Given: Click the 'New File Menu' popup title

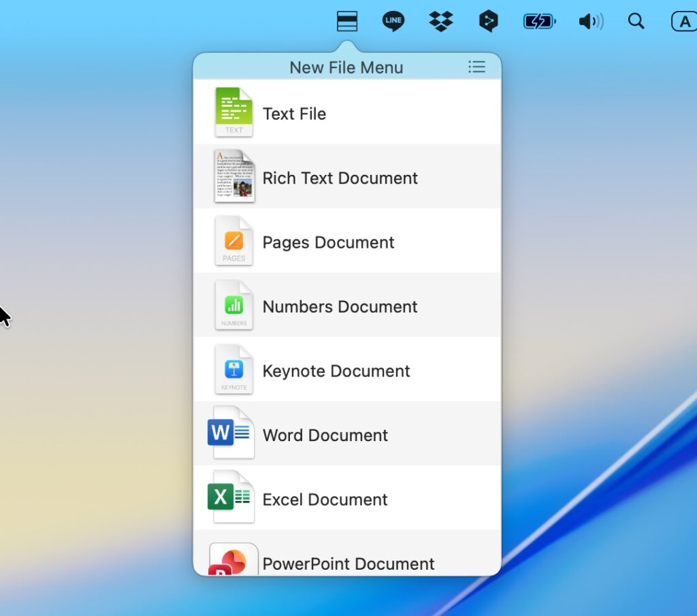Looking at the screenshot, I should 346,67.
